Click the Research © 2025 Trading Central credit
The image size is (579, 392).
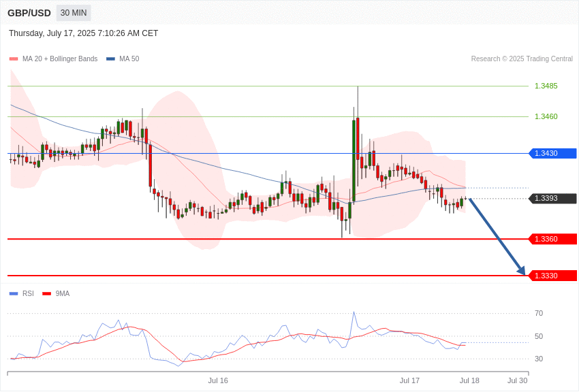click(x=522, y=59)
